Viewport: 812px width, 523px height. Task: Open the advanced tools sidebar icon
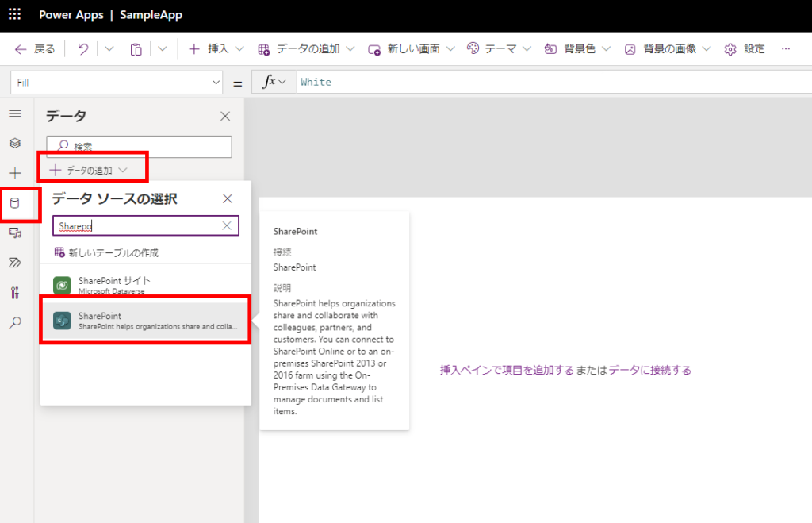pyautogui.click(x=15, y=293)
